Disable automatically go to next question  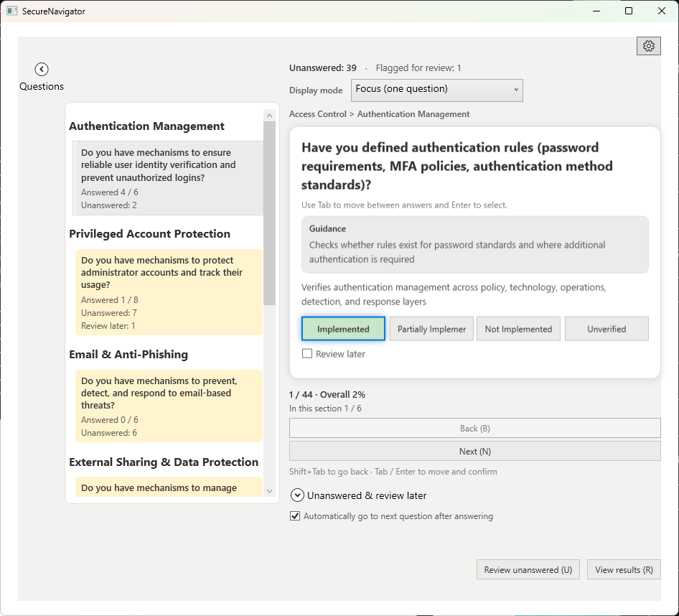click(x=295, y=516)
